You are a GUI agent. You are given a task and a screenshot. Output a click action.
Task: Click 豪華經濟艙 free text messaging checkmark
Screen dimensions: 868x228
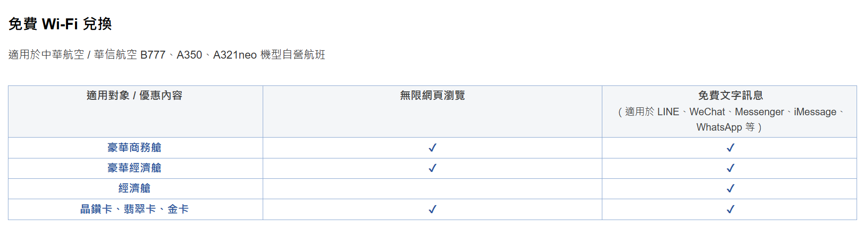point(730,168)
